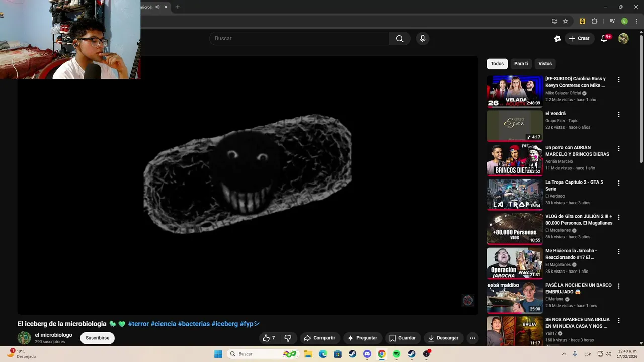Screen dimensions: 644x362
Task: Close the current YouTube tab
Action: tap(166, 7)
